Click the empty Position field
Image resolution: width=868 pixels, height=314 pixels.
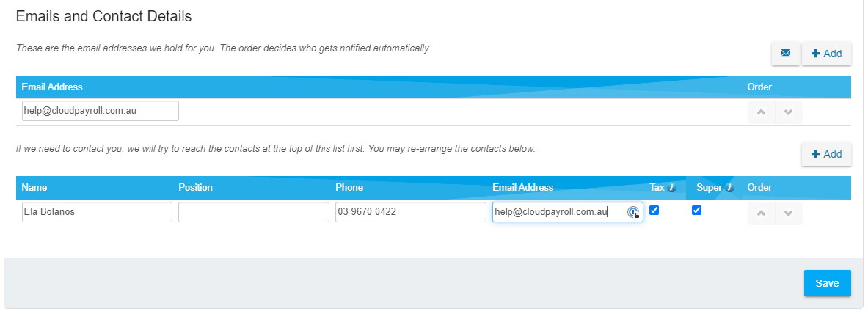pyautogui.click(x=254, y=212)
